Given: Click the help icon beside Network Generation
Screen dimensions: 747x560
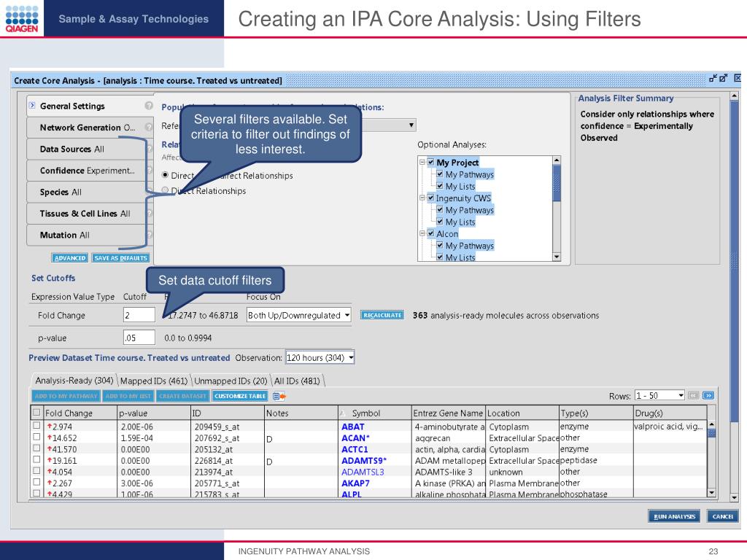Looking at the screenshot, I should 149,128.
